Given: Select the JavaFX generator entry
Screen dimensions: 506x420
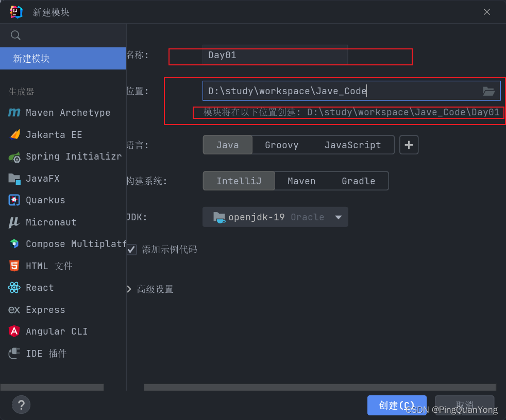Looking at the screenshot, I should 63,179.
